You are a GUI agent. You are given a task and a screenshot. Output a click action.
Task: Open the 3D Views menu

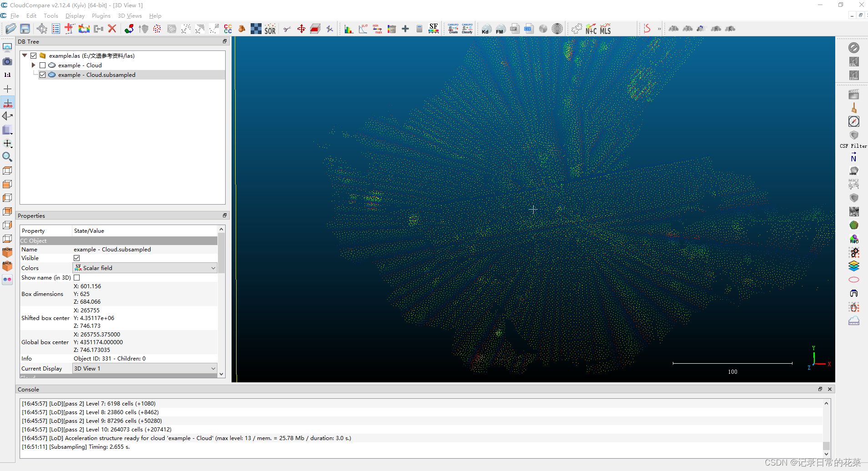click(130, 15)
